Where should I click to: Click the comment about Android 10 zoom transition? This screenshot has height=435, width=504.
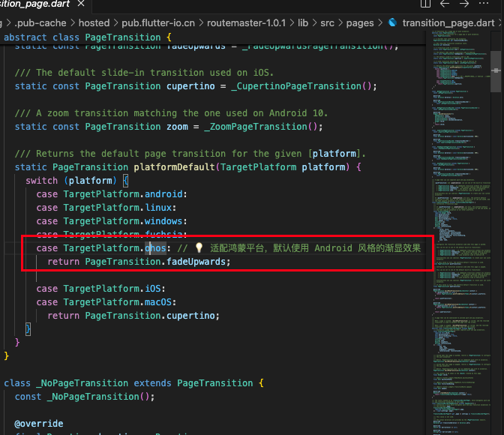point(171,113)
